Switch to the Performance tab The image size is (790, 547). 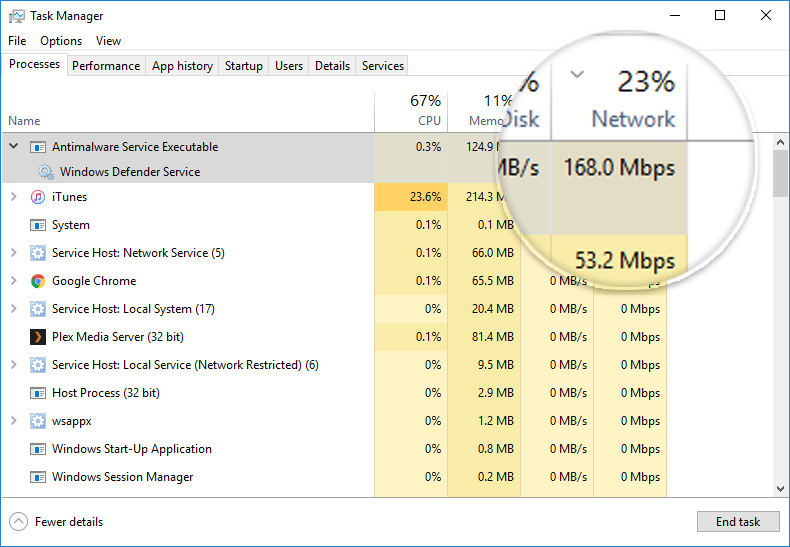(x=106, y=66)
